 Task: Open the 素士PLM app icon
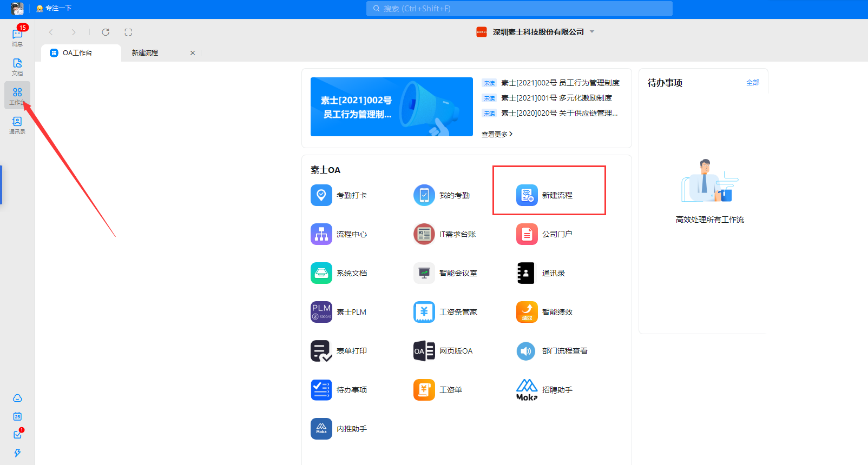(321, 312)
